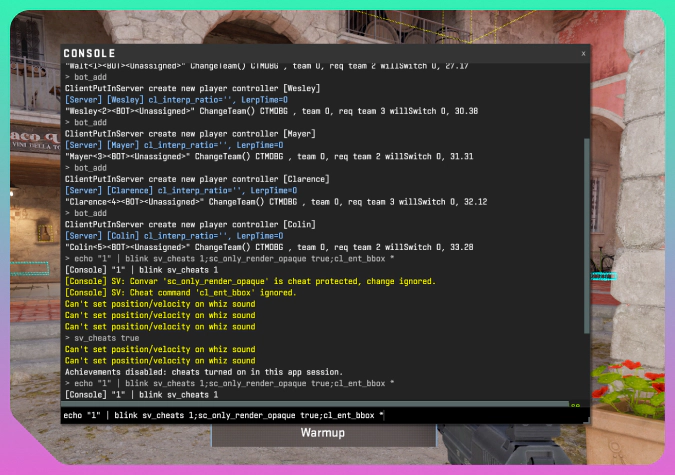The height and width of the screenshot is (475, 675).
Task: Click the [Server] [Colin] cl_interp_ratio line
Action: (164, 235)
